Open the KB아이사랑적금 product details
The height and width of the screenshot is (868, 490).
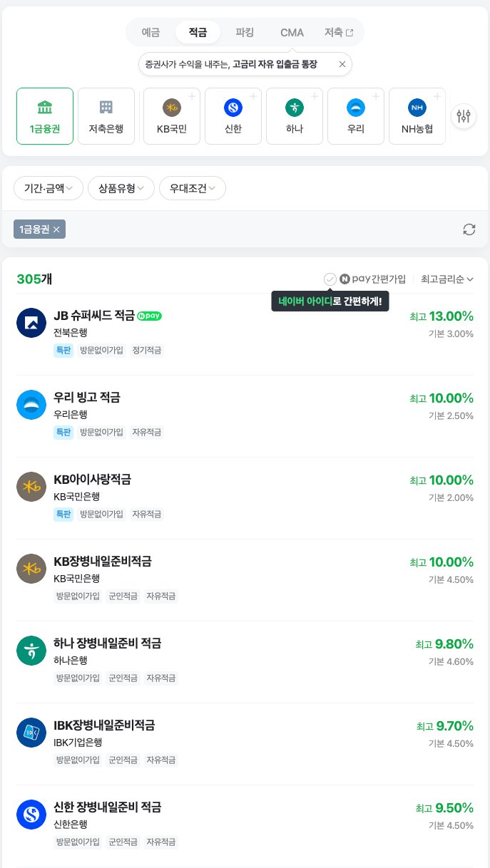[92, 480]
